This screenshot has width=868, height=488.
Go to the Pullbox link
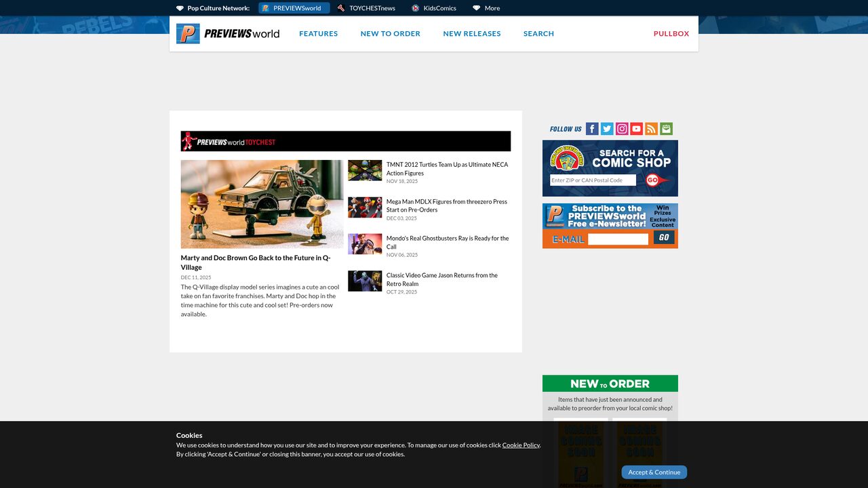tap(671, 33)
